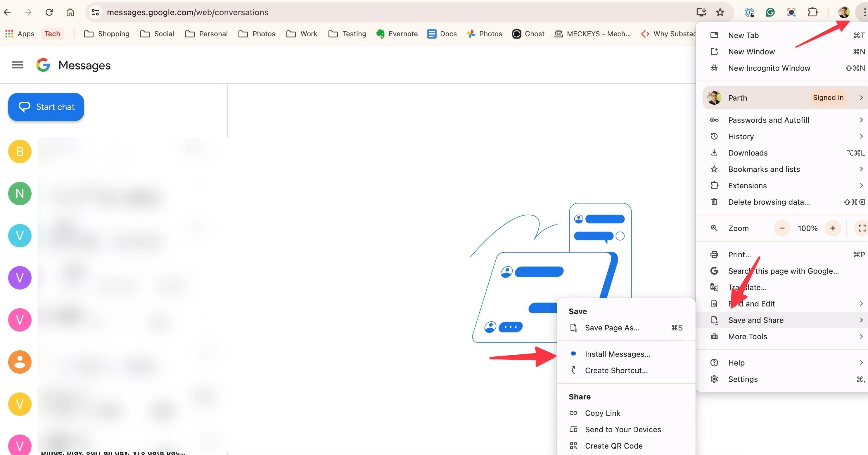Viewport: 868px width, 455px height.
Task: Increase page zoom with the plus control
Action: (833, 228)
